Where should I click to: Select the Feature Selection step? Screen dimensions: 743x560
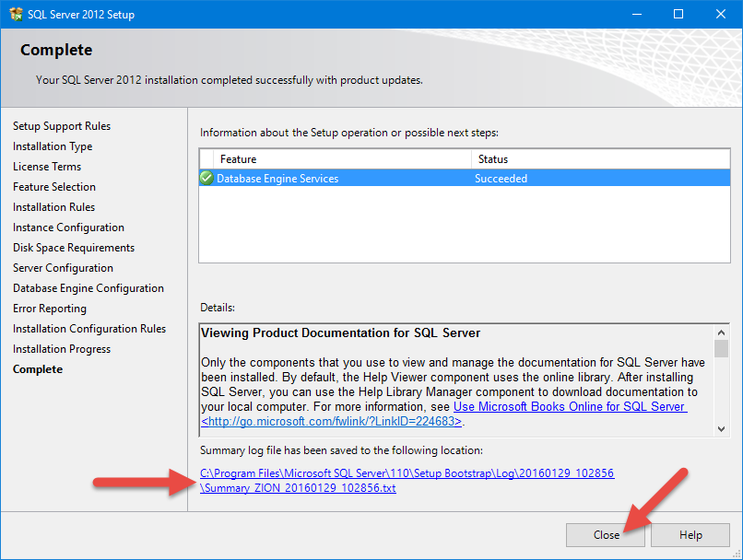click(x=54, y=187)
